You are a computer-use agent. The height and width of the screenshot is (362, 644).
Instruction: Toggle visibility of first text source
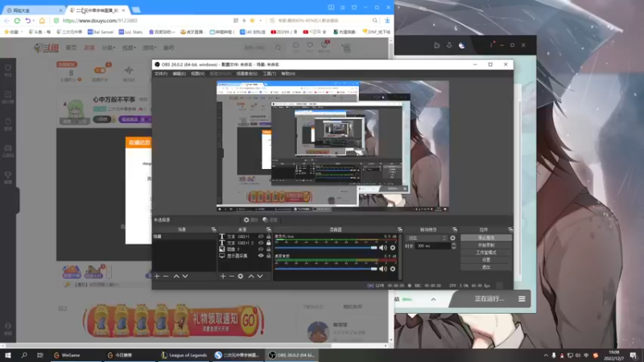click(x=261, y=237)
